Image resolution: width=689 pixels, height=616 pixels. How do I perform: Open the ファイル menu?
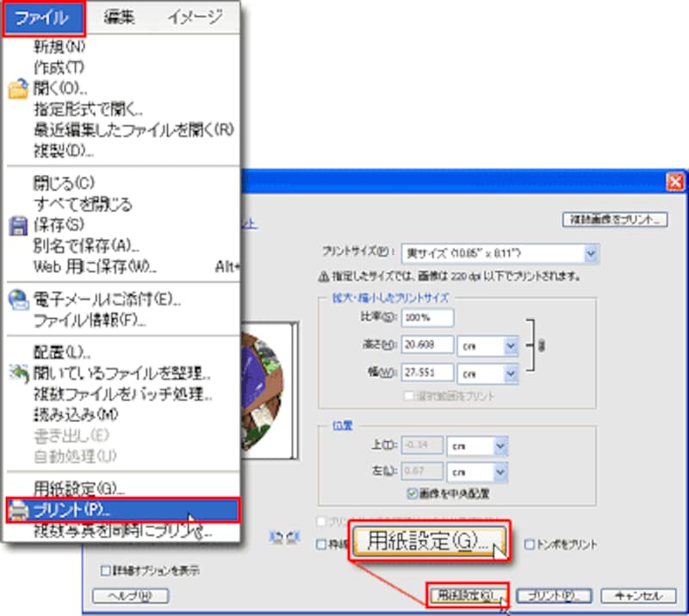[44, 18]
